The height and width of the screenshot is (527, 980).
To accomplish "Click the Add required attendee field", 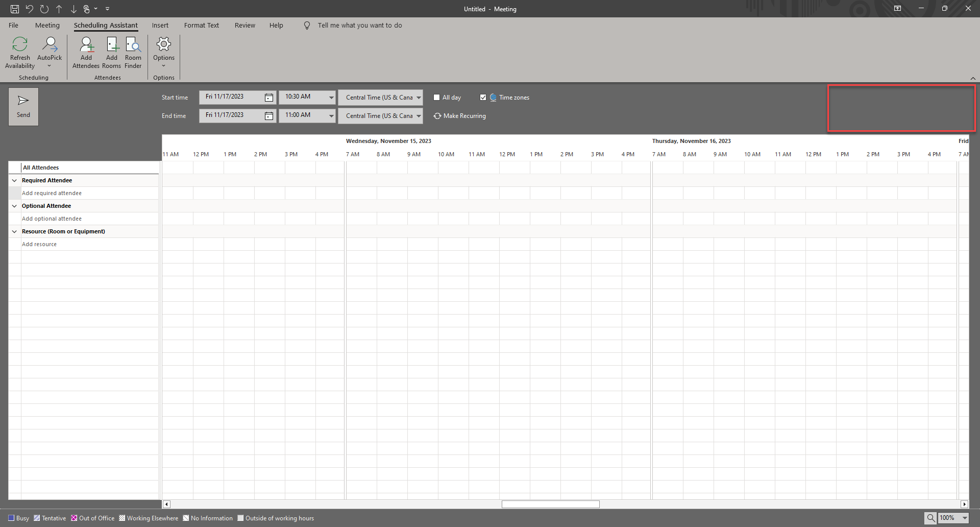I will 52,193.
